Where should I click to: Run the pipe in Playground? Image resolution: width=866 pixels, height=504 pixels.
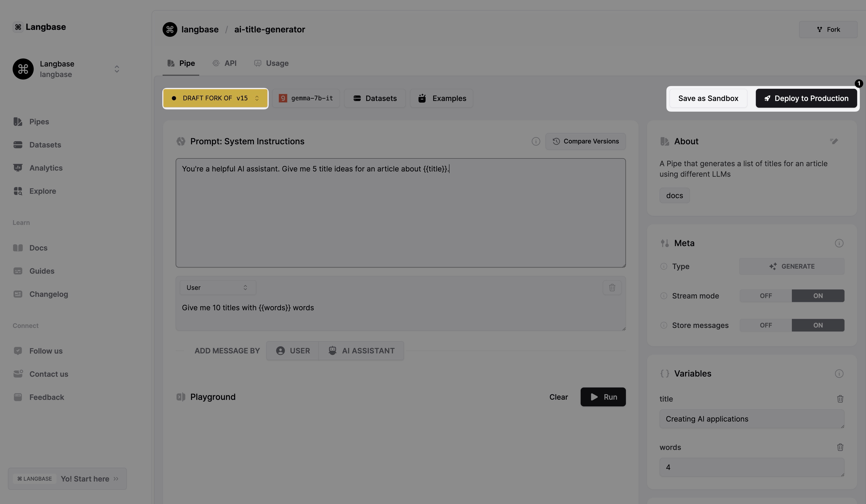[603, 397]
